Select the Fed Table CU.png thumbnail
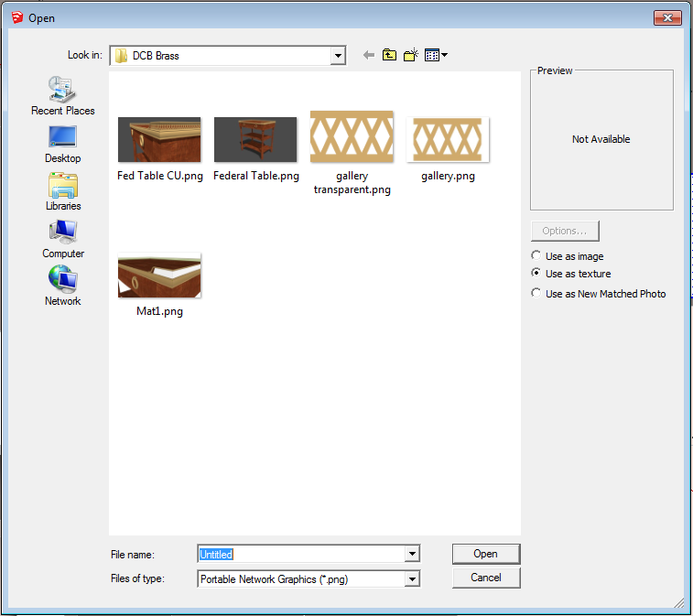Viewport: 693px width, 616px height. pos(159,139)
